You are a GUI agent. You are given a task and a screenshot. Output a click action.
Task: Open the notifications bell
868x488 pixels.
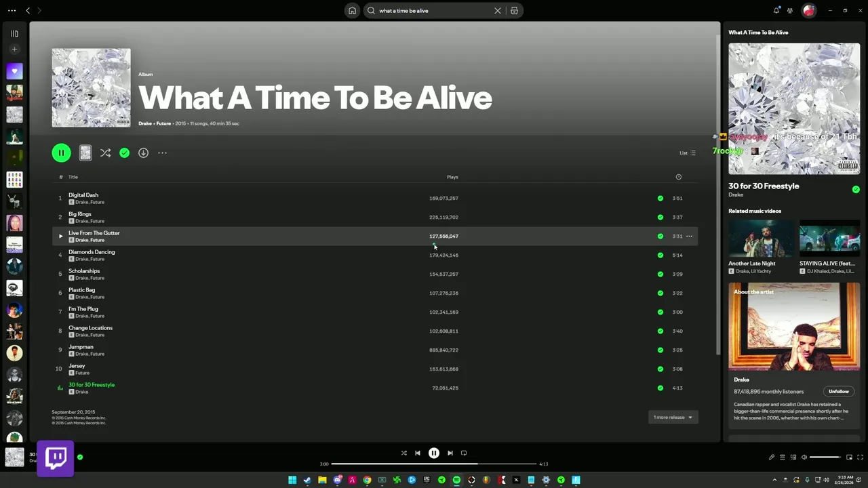coord(776,11)
